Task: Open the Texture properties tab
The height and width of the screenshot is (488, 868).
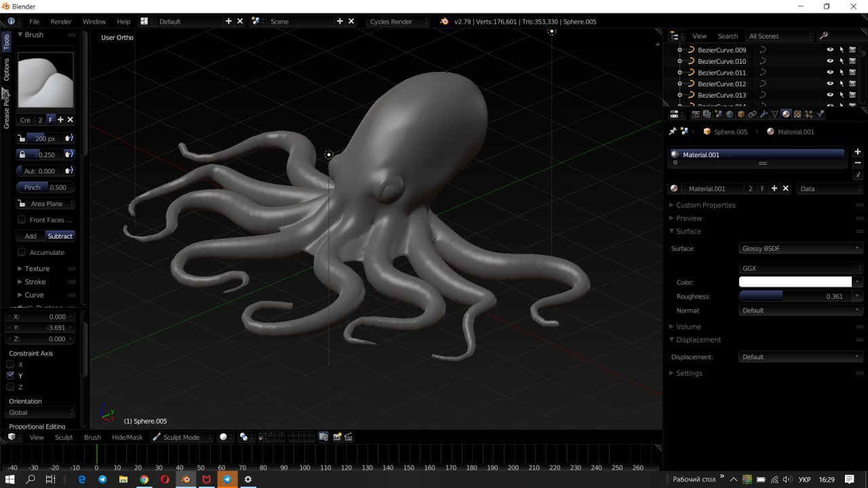Action: [x=797, y=114]
